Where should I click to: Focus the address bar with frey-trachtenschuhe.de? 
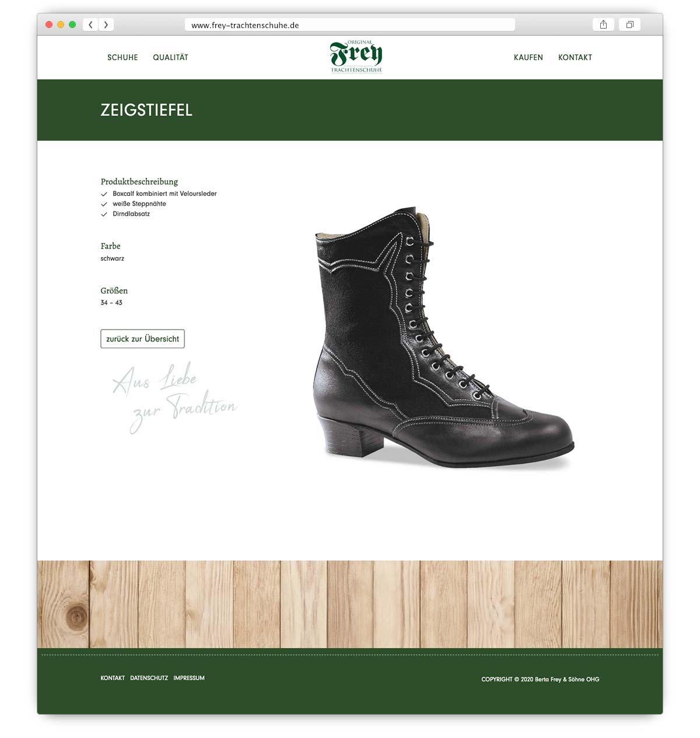350,25
